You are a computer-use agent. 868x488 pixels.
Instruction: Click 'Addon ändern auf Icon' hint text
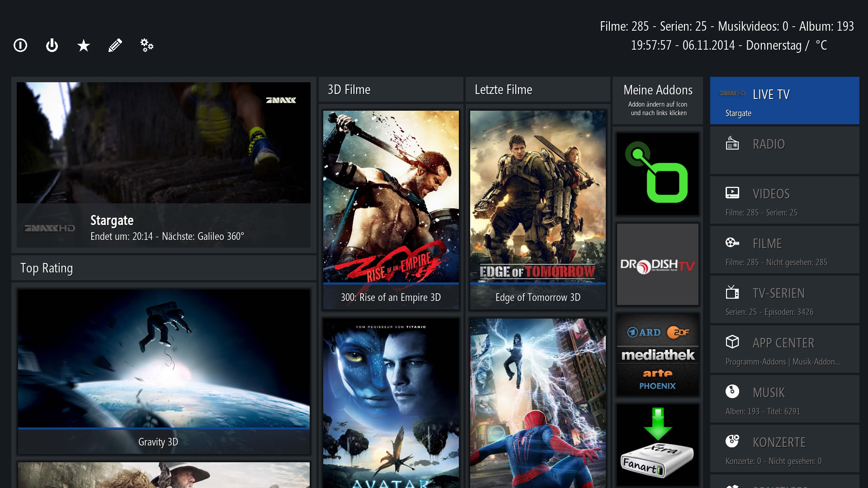coord(658,104)
